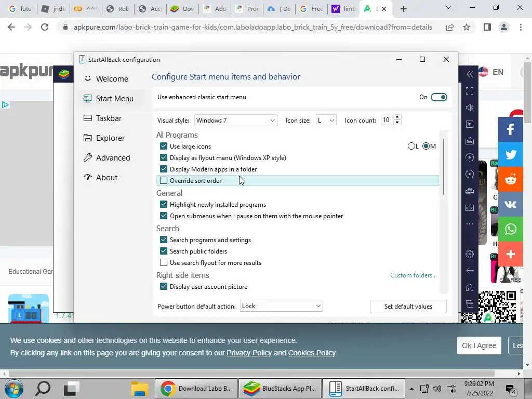Image resolution: width=532 pixels, height=399 pixels.
Task: Select the M icon size radio button
Action: coord(426,146)
